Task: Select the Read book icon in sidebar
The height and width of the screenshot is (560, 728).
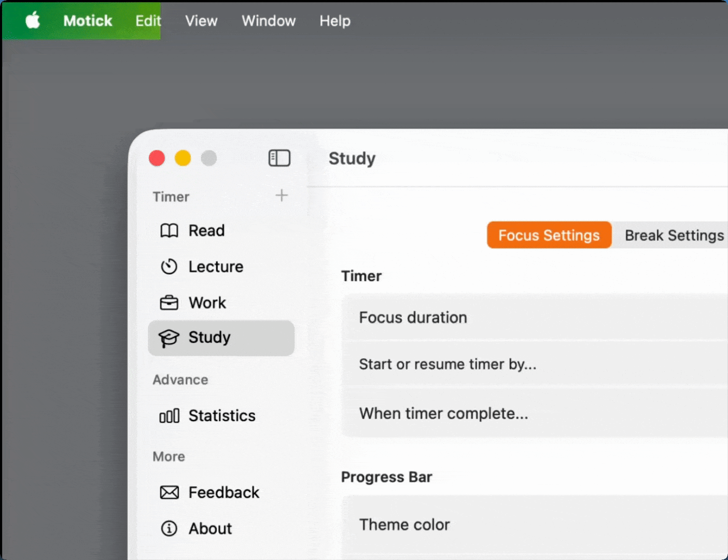Action: point(169,231)
